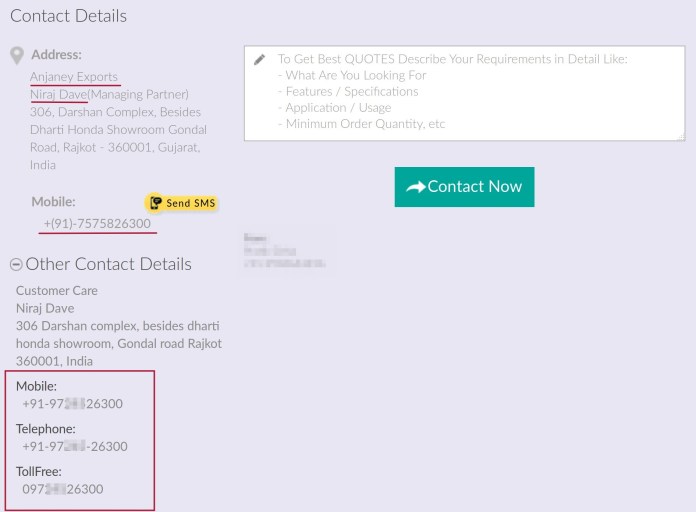Click the arrow icon on Contact Now

[415, 187]
